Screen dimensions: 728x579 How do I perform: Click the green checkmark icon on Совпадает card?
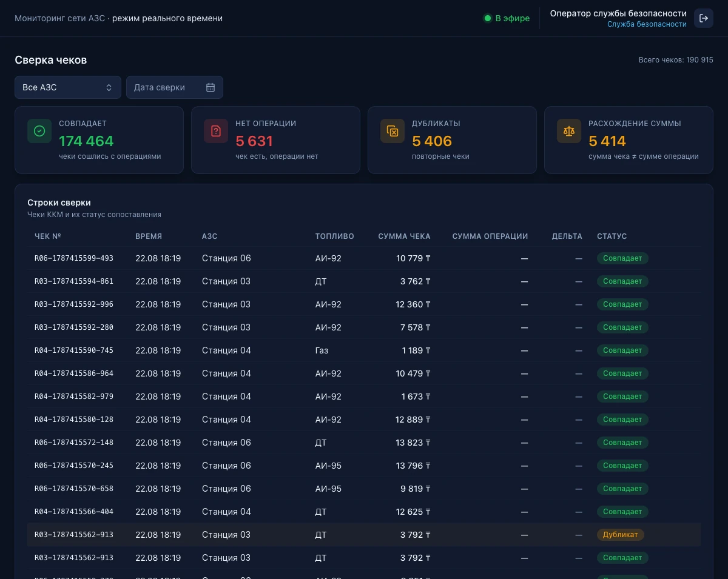pyautogui.click(x=39, y=131)
